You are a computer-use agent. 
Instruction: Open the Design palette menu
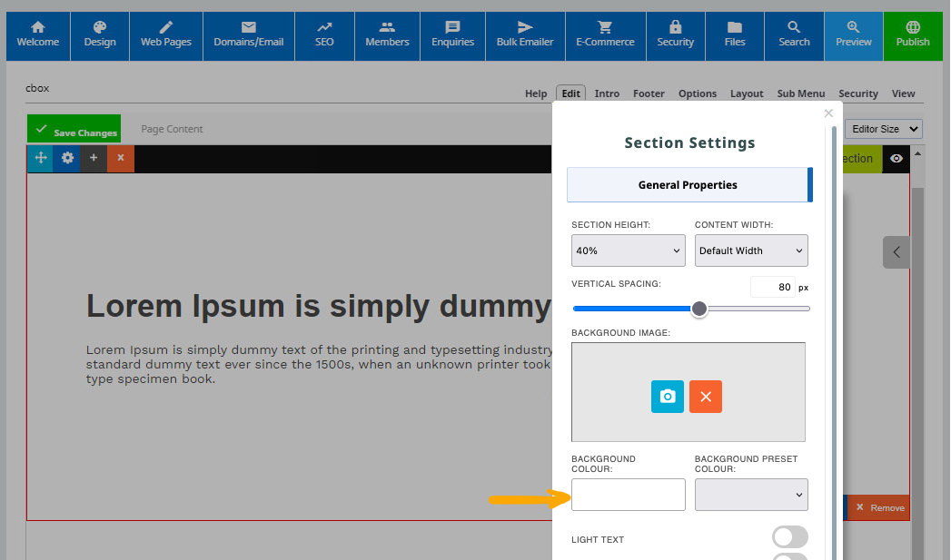[100, 35]
